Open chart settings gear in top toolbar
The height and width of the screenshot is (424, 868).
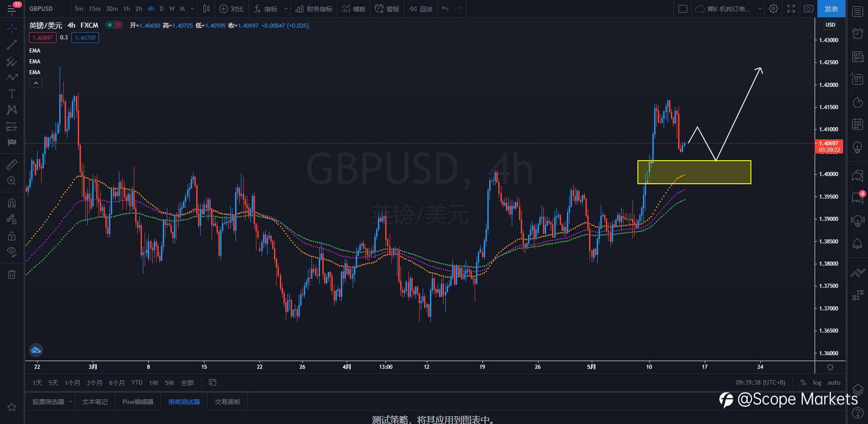[774, 9]
